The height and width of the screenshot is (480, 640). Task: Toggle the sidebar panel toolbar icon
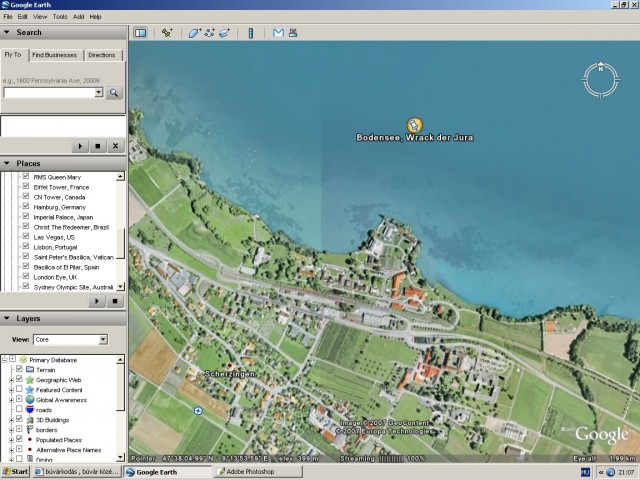tap(141, 33)
